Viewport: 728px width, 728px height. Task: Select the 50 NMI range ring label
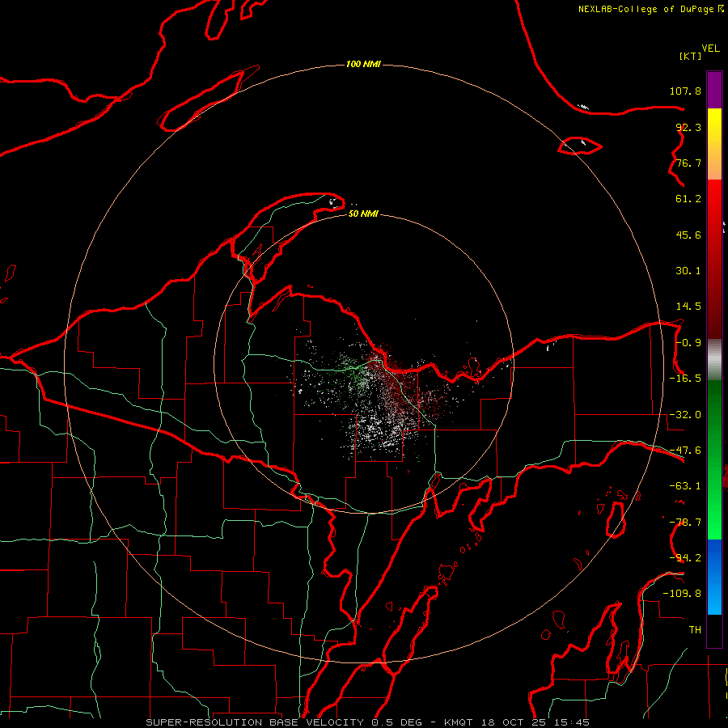(363, 214)
